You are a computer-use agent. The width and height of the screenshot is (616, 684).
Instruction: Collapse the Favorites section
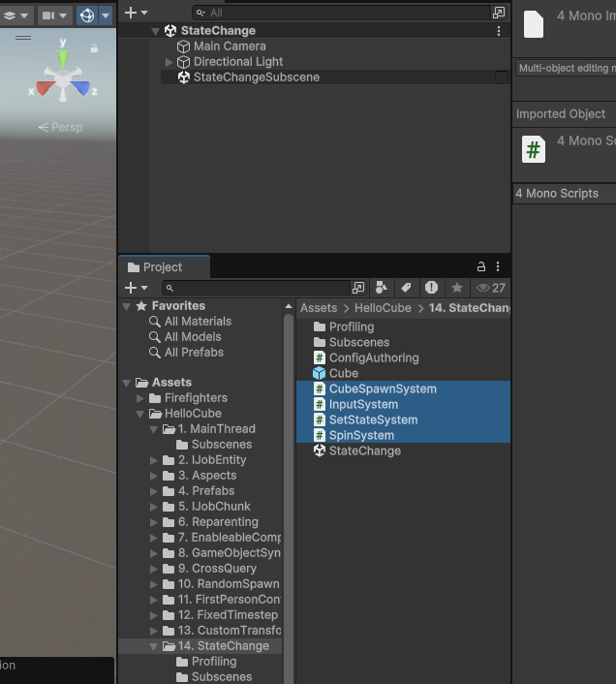click(x=127, y=307)
